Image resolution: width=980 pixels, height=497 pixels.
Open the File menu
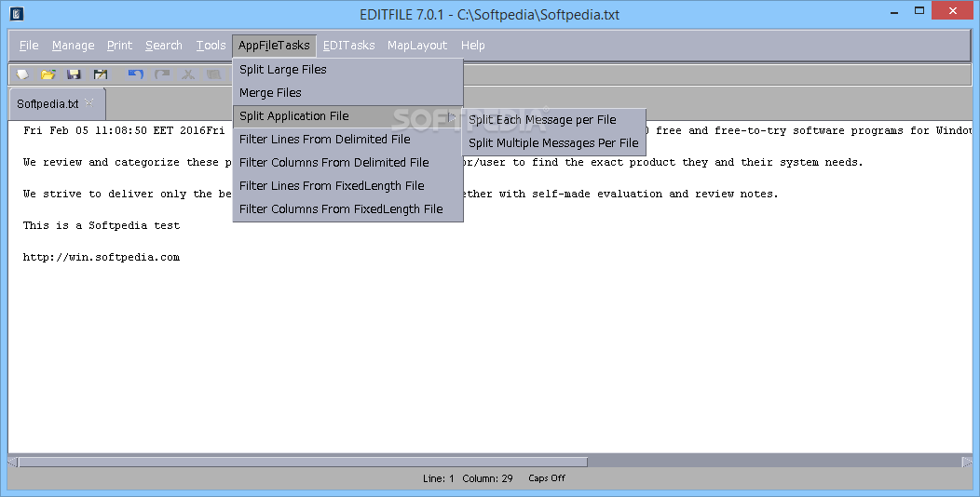[x=29, y=45]
